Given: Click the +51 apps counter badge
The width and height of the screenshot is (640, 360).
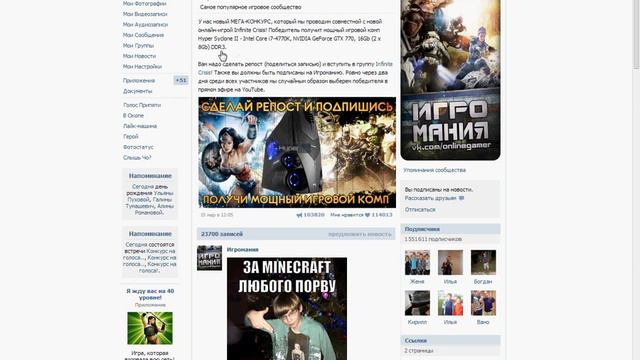Looking at the screenshot, I should (181, 80).
